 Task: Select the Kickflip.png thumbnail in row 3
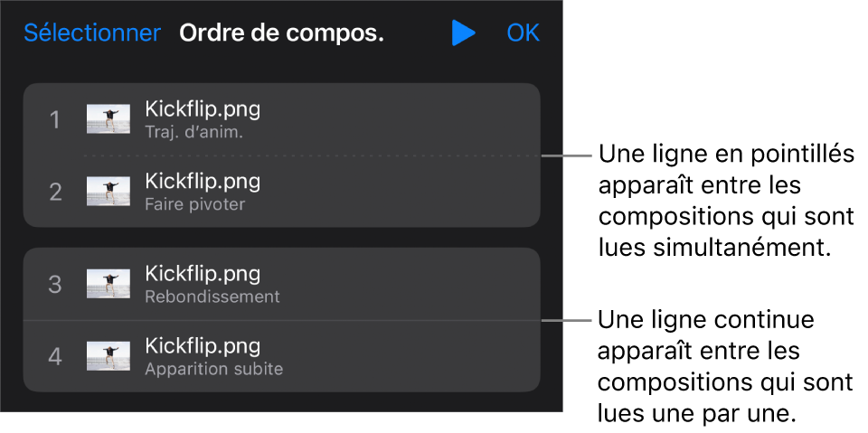[x=108, y=284]
